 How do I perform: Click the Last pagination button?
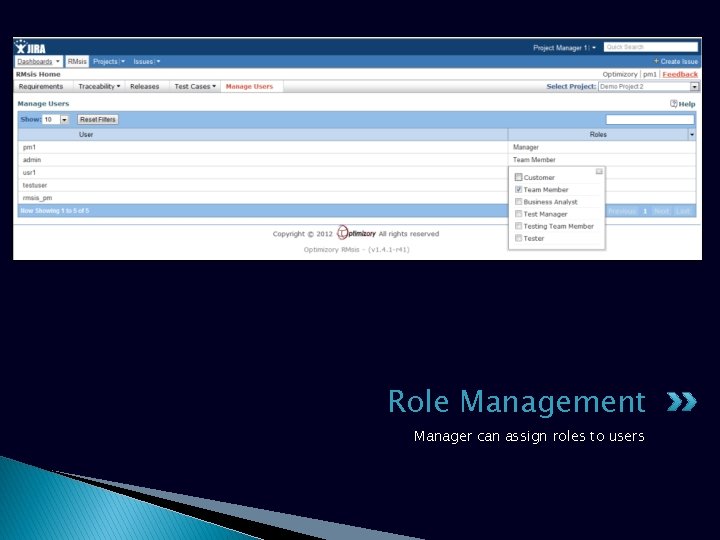[683, 211]
